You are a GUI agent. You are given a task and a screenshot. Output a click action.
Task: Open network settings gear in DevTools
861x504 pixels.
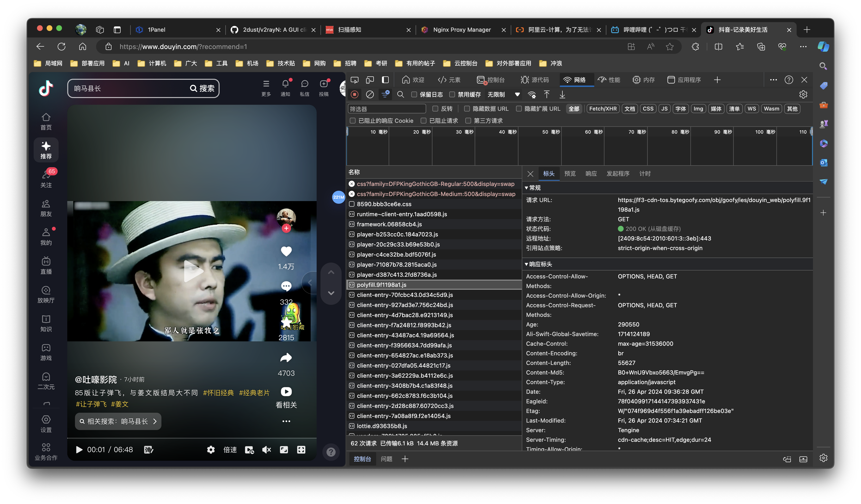coord(803,94)
